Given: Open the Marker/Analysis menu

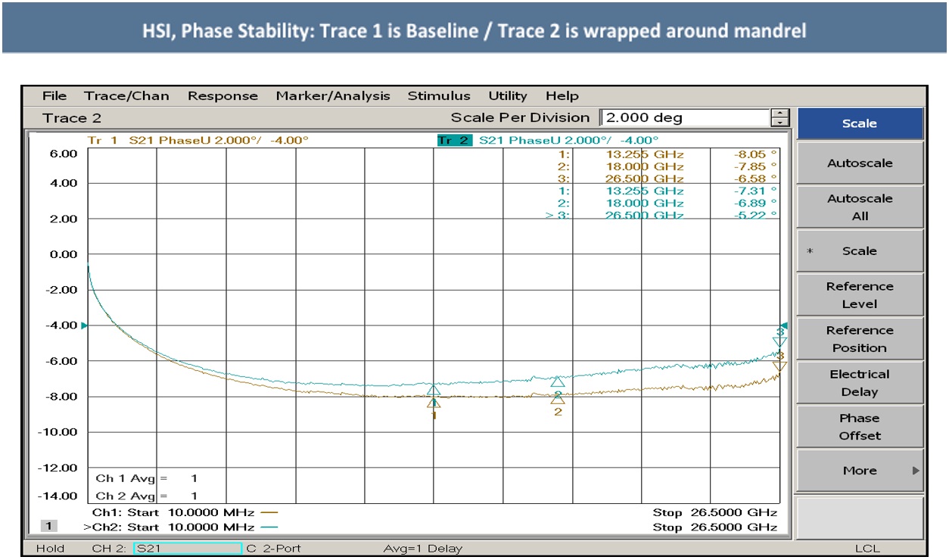Looking at the screenshot, I should pyautogui.click(x=333, y=96).
